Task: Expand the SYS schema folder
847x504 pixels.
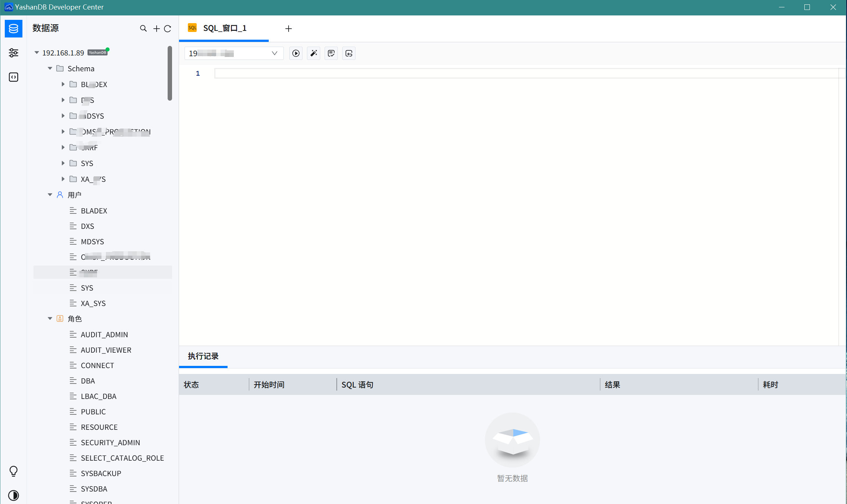Action: click(x=63, y=163)
